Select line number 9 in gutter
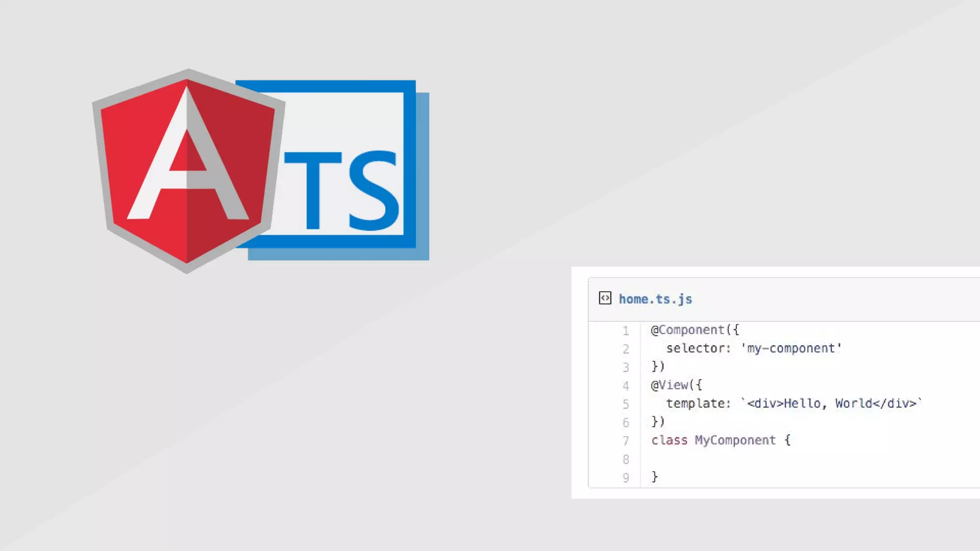The image size is (980, 551). (625, 478)
